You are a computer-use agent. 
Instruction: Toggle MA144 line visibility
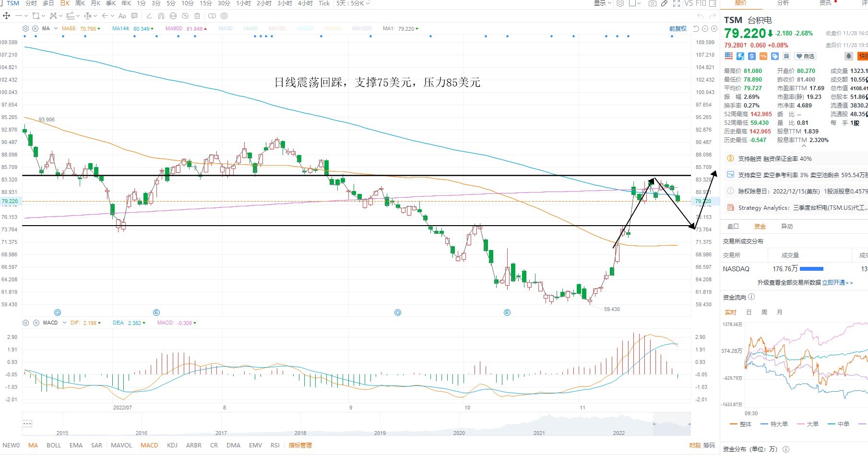[133, 29]
